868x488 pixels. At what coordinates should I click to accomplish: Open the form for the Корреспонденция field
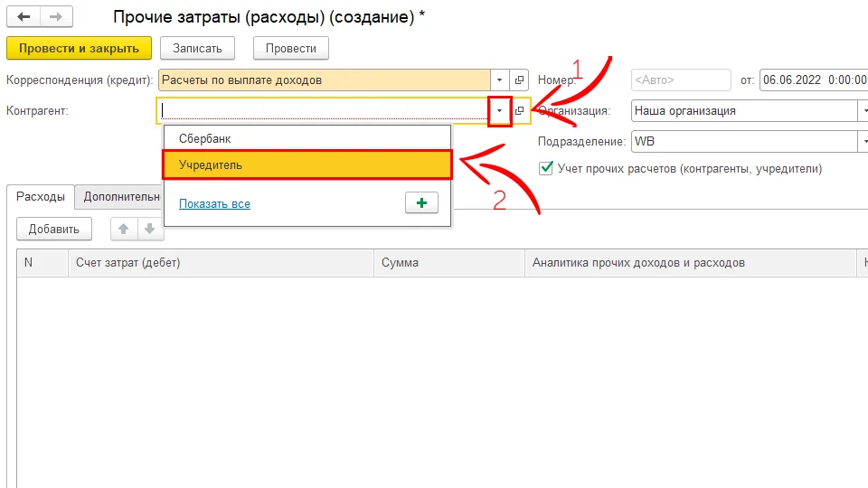pyautogui.click(x=519, y=80)
